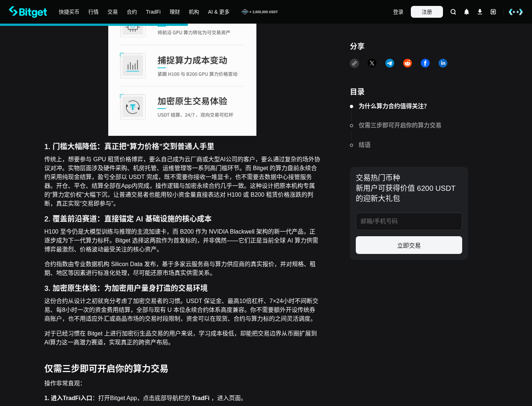Open 合约 menu

point(132,12)
